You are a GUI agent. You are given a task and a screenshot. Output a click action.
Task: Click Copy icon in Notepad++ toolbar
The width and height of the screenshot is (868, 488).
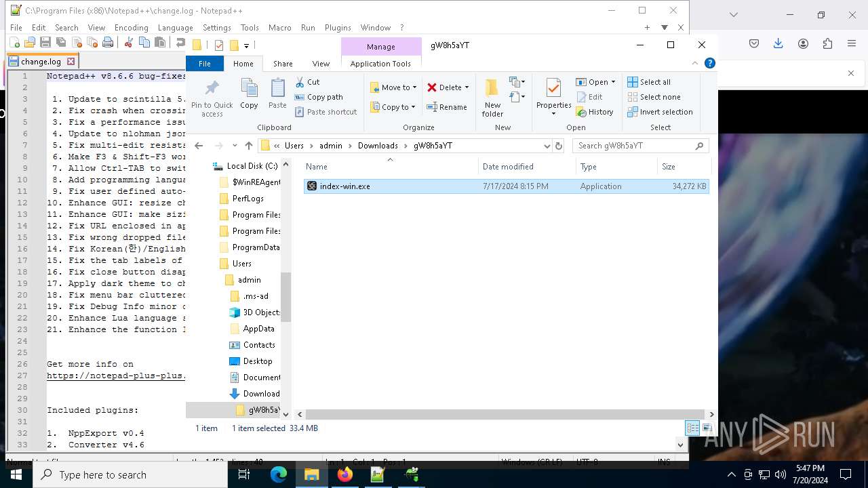144,43
